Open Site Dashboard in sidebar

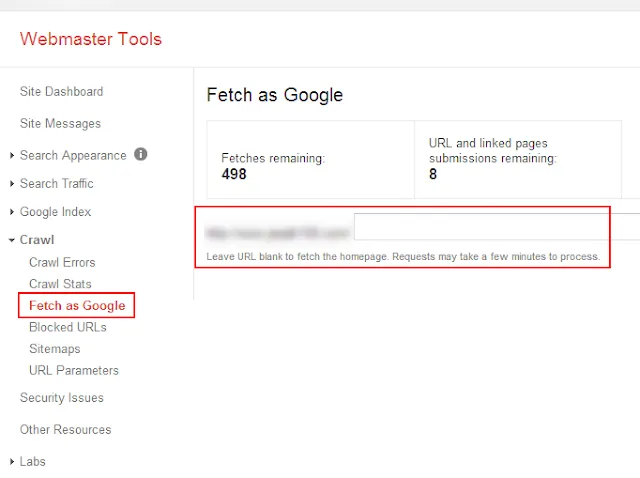61,91
